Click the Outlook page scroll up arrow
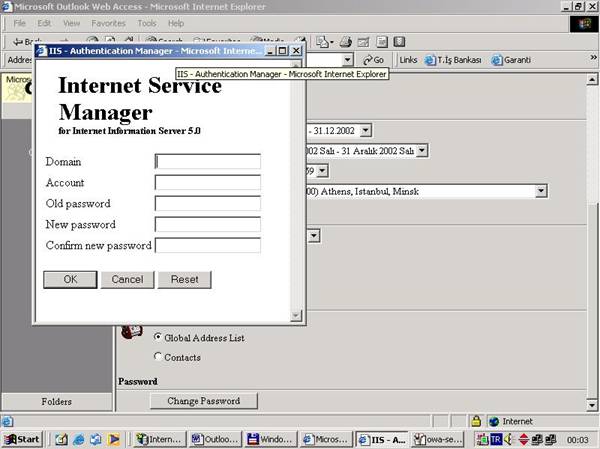The width and height of the screenshot is (600, 449). pyautogui.click(x=592, y=79)
